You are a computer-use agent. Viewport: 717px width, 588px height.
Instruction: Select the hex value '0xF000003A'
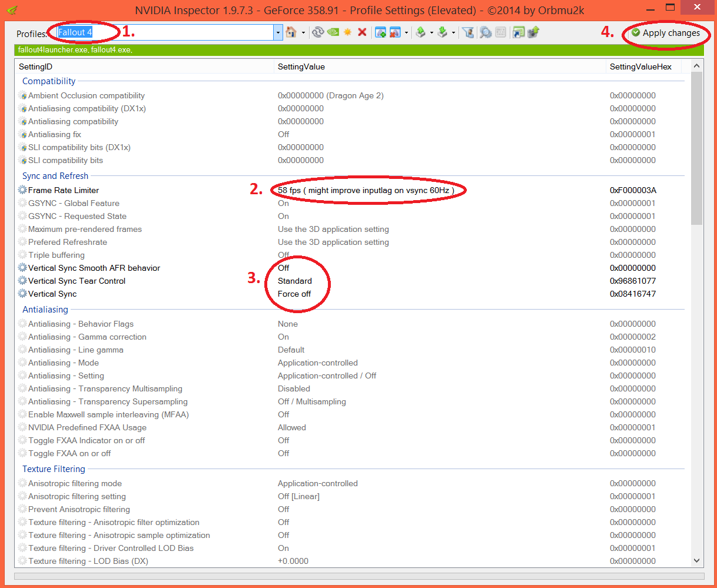[x=633, y=190]
